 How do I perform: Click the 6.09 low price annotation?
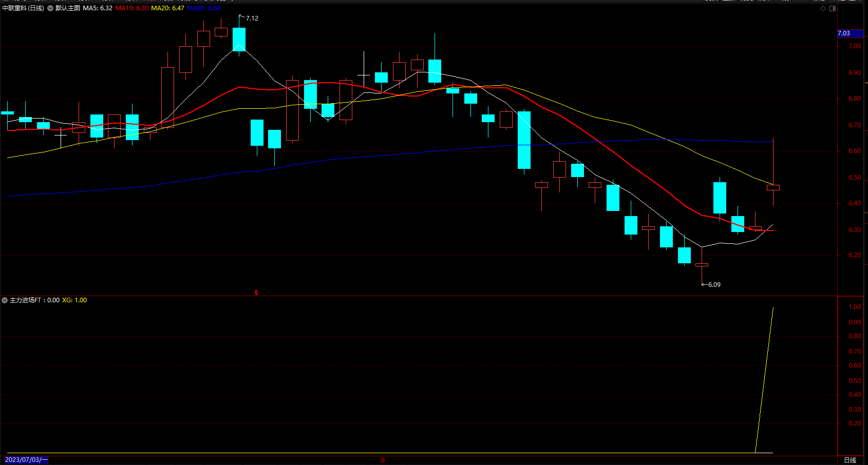tap(714, 285)
